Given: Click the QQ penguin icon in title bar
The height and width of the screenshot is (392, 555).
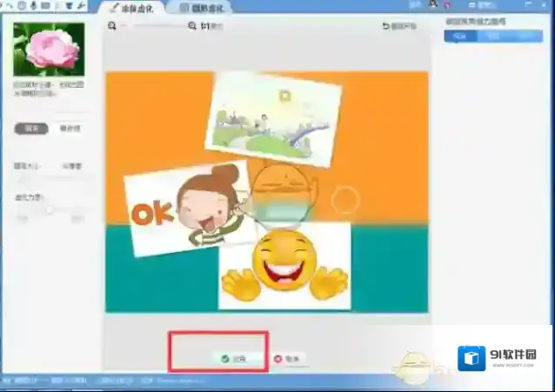Looking at the screenshot, I should [x=433, y=5].
